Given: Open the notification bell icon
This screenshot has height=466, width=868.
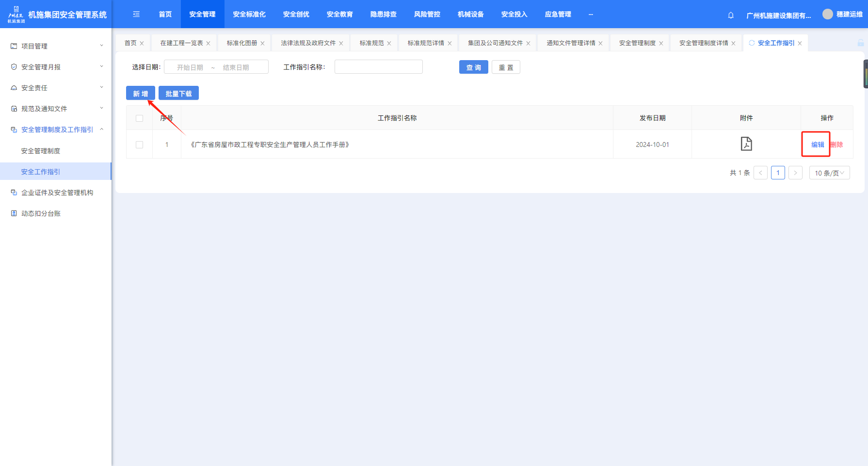Looking at the screenshot, I should click(x=731, y=16).
